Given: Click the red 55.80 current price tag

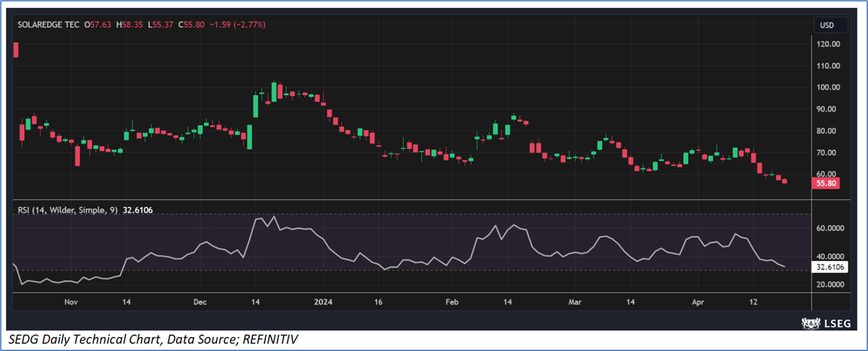Looking at the screenshot, I should (x=825, y=184).
